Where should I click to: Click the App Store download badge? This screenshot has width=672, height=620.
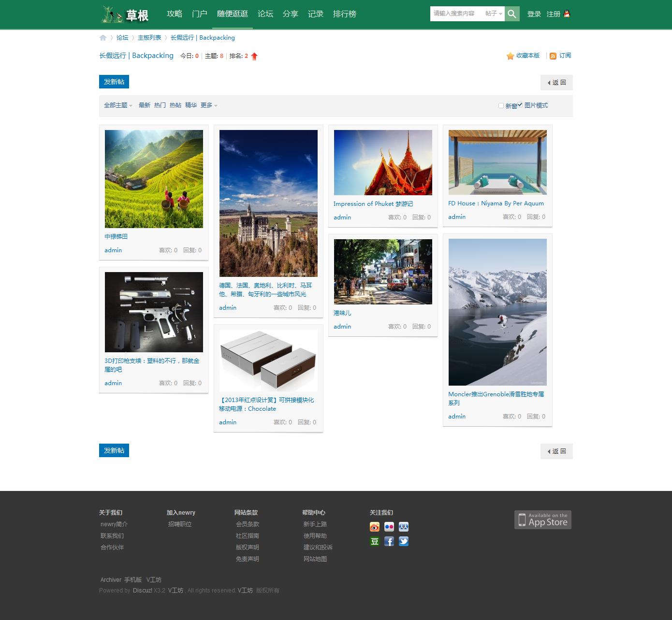tap(543, 520)
